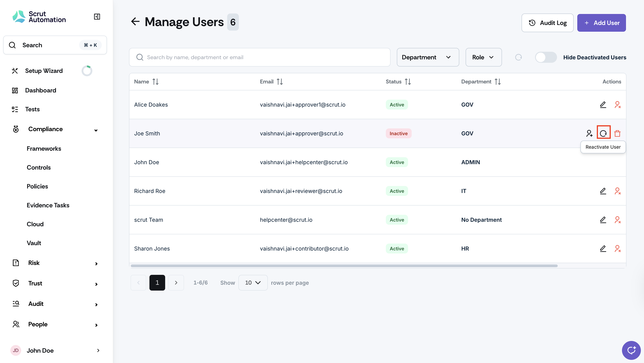This screenshot has width=644, height=363.
Task: Go to pagination page 1
Action: [157, 282]
